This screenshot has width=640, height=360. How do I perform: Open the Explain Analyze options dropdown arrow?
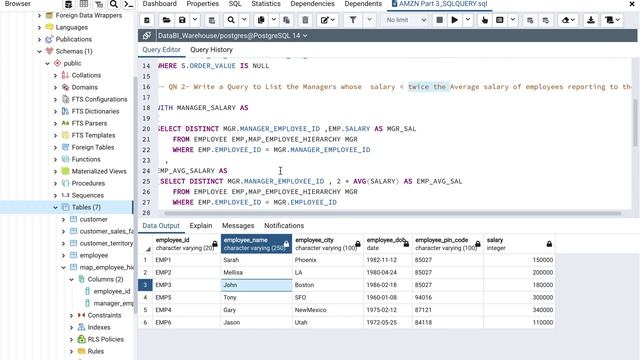pos(513,20)
